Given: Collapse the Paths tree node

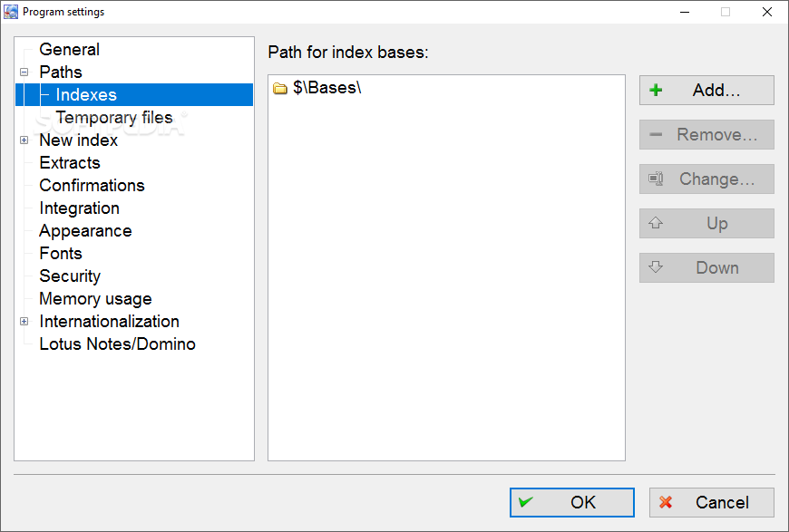Looking at the screenshot, I should click(x=24, y=72).
